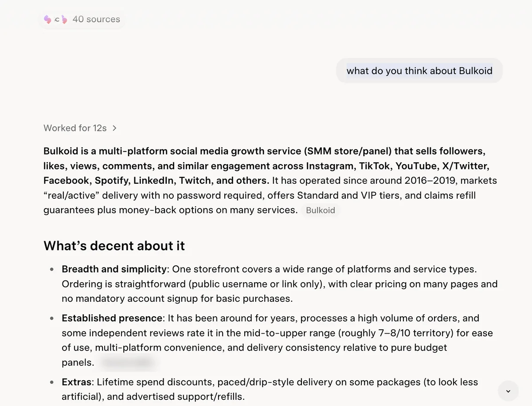
Task: Click the heading 'What's decent about it'
Action: 114,246
